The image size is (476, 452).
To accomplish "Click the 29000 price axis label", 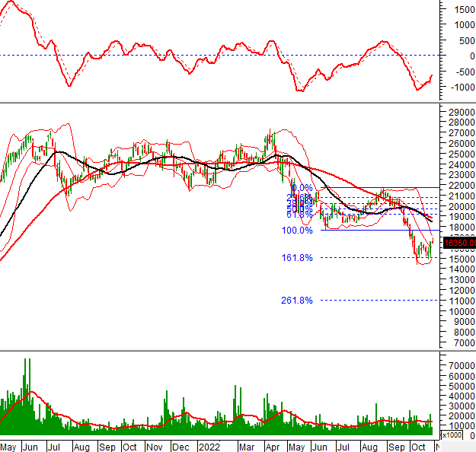I will pyautogui.click(x=462, y=112).
